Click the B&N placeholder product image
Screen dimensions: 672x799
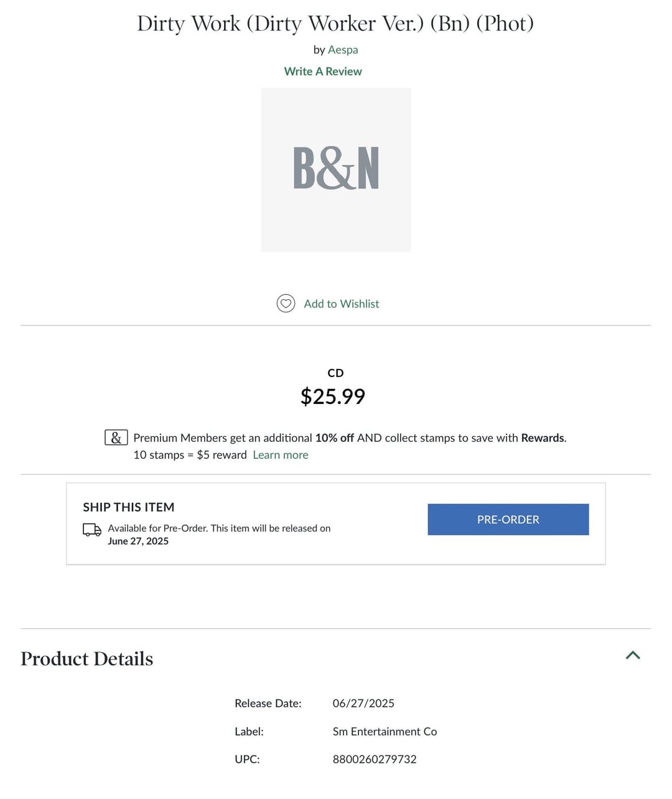(335, 169)
